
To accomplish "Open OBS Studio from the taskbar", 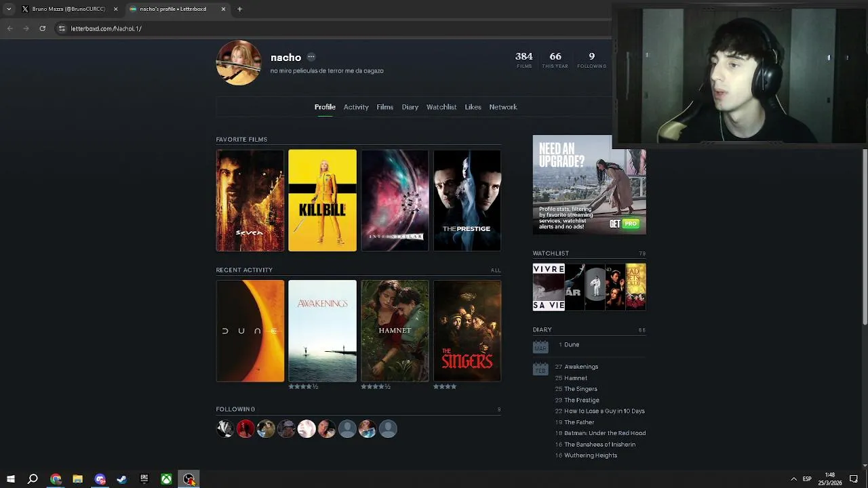I will (x=189, y=479).
